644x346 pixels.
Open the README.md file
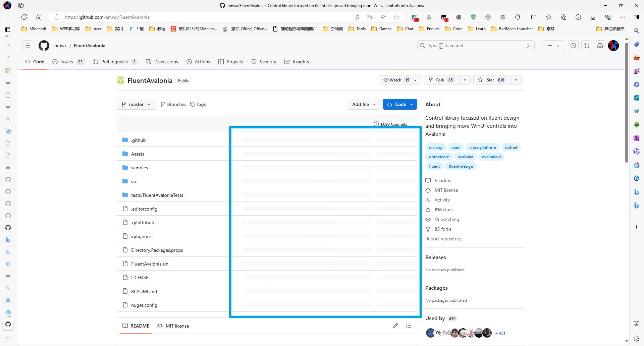point(144,291)
